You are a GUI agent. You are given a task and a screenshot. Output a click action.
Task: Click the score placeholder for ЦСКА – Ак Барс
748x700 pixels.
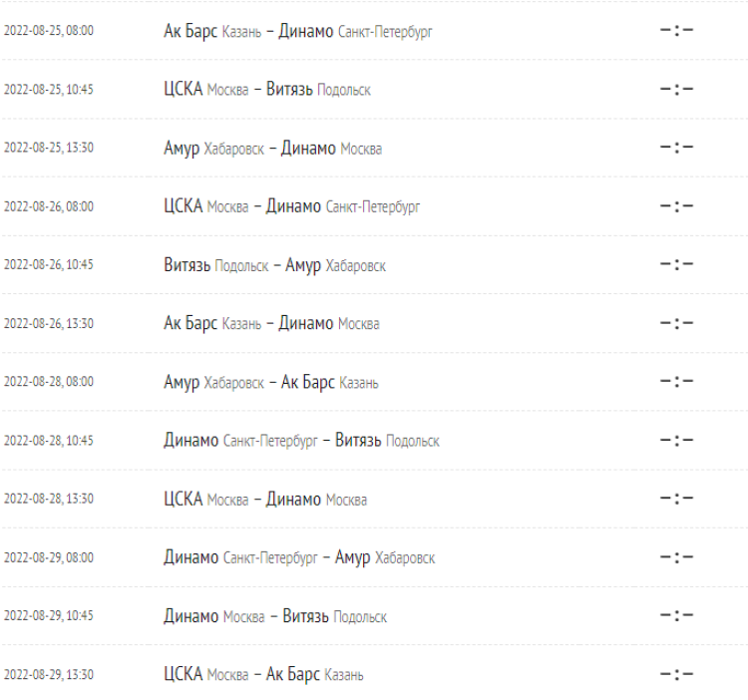coord(676,675)
